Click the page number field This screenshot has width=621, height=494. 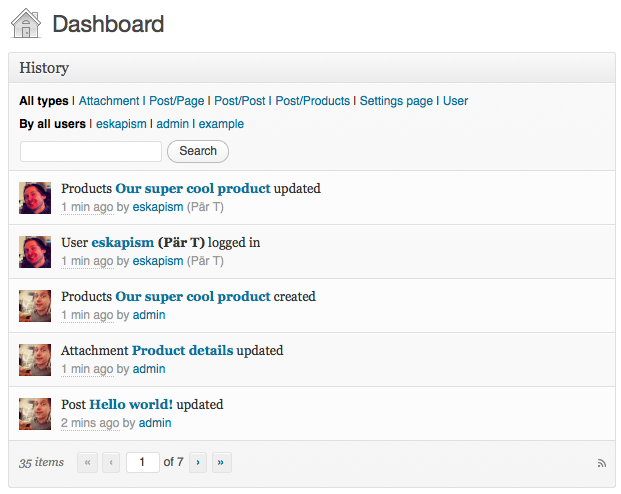pos(143,462)
